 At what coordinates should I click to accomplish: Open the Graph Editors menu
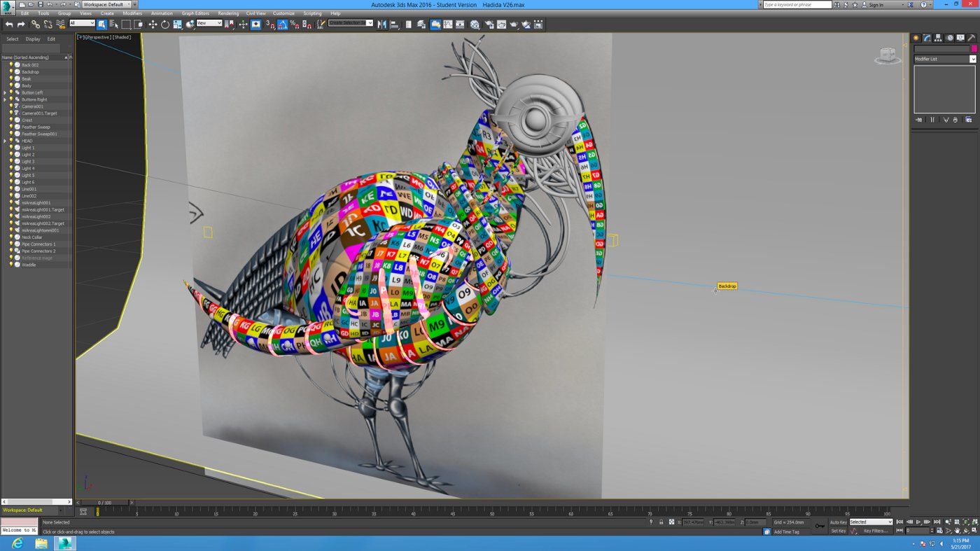[195, 13]
